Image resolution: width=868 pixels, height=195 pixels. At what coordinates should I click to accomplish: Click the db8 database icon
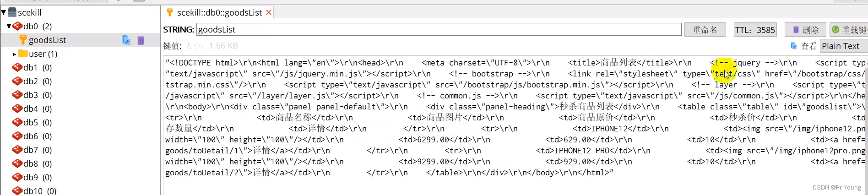[x=17, y=163]
